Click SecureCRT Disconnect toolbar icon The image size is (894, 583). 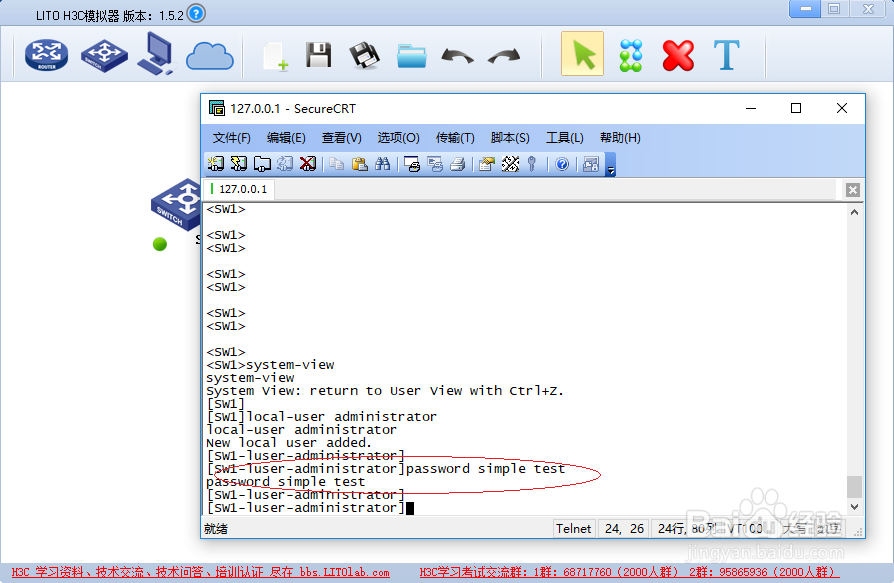pos(308,164)
